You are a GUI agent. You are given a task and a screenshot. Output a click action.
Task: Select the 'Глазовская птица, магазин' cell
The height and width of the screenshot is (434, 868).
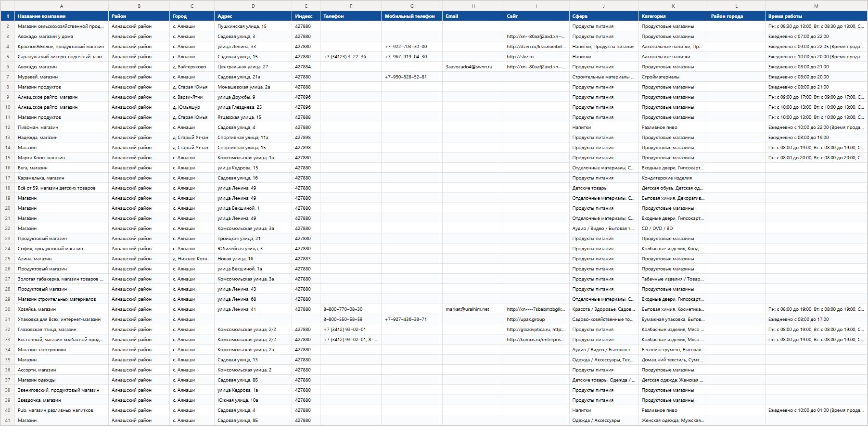(62, 330)
